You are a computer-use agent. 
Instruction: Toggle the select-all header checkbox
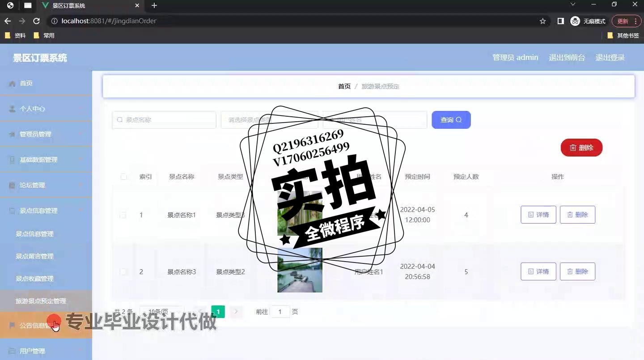(124, 177)
